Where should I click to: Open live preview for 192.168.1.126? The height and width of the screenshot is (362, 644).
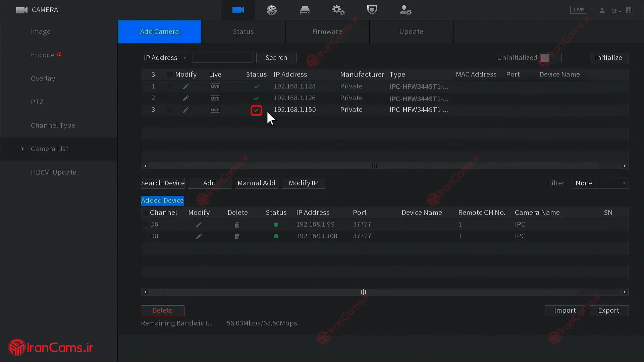pos(215,98)
